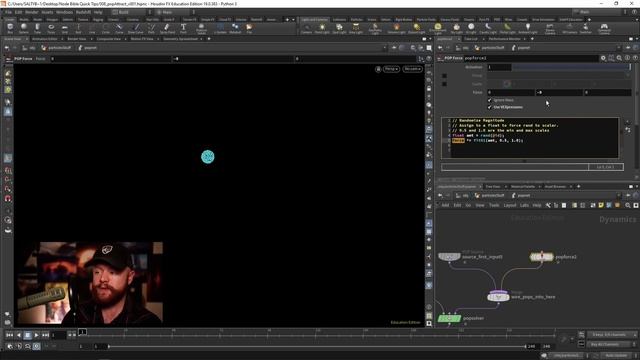The image size is (640, 360).
Task: Switch to the Performance Monitor tab
Action: (504, 39)
